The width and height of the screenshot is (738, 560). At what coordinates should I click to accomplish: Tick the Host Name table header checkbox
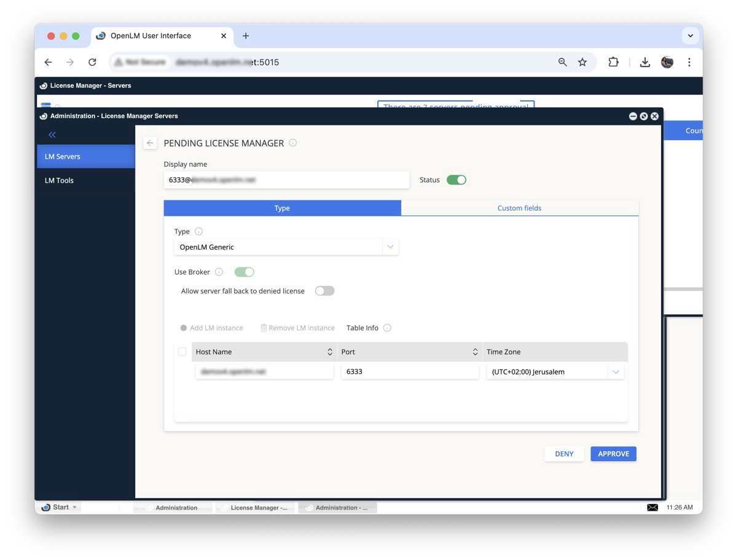click(x=183, y=352)
